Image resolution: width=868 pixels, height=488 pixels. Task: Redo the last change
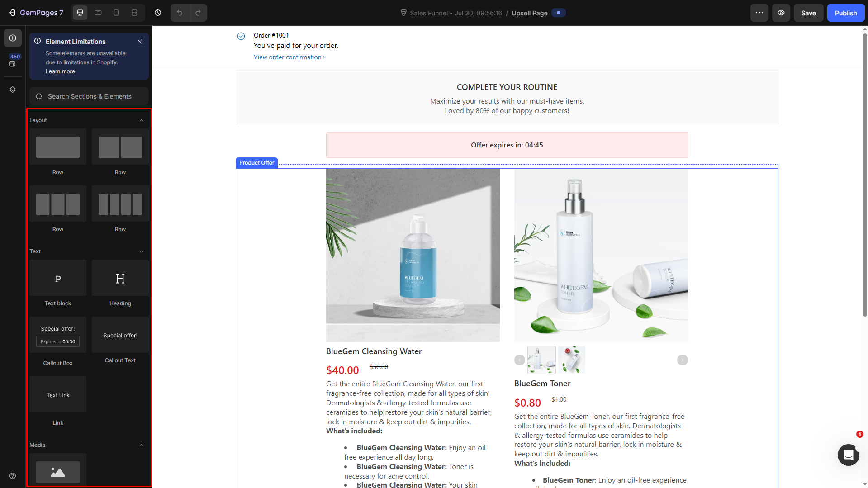coord(198,13)
